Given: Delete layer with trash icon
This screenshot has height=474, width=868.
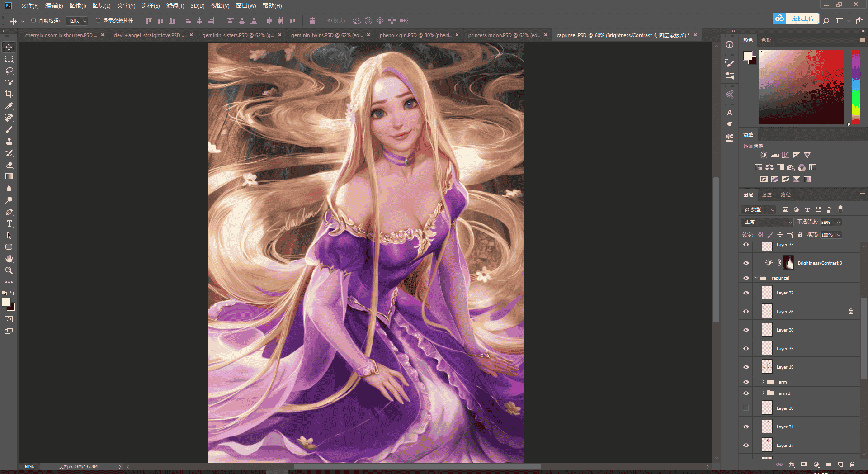Looking at the screenshot, I should [852, 465].
